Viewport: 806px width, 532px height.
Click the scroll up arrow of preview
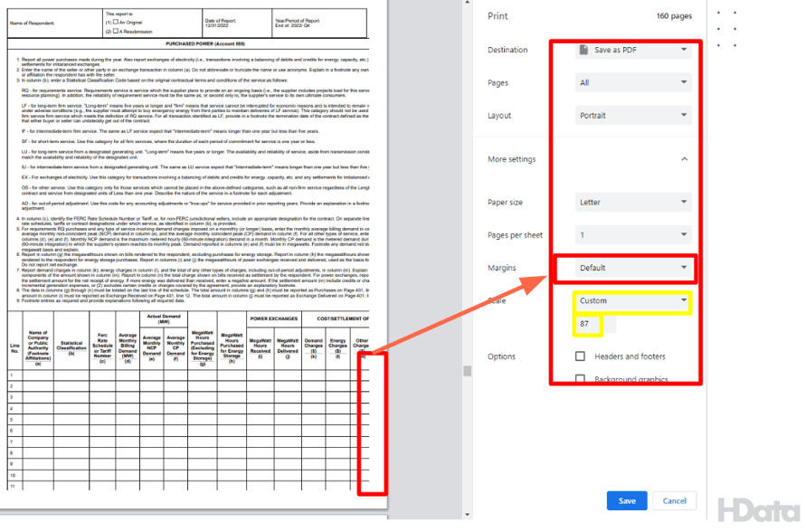(467, 3)
